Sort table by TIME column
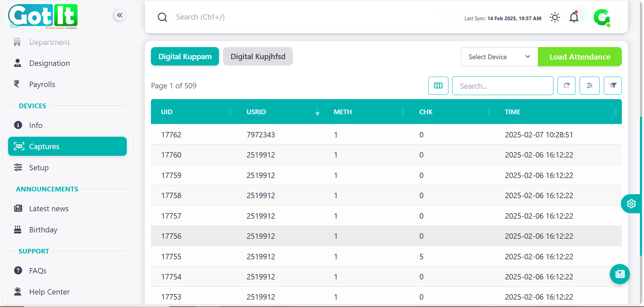The image size is (644, 307). tap(512, 112)
